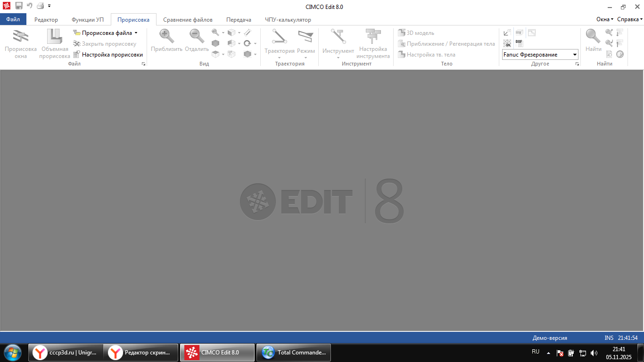This screenshot has width=644, height=362.
Task: Open the Окна dropdown menu
Action: (x=605, y=19)
